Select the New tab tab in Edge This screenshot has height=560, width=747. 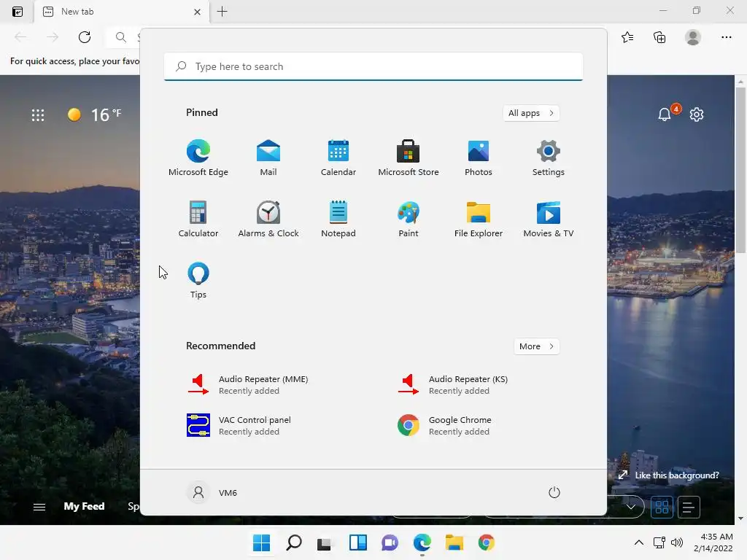pyautogui.click(x=122, y=12)
